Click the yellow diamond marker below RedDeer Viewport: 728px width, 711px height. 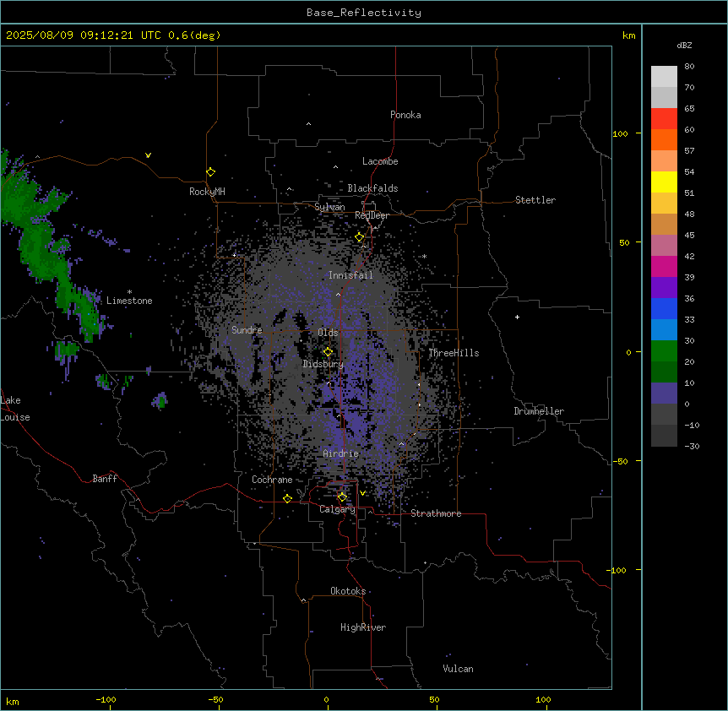pyautogui.click(x=360, y=237)
